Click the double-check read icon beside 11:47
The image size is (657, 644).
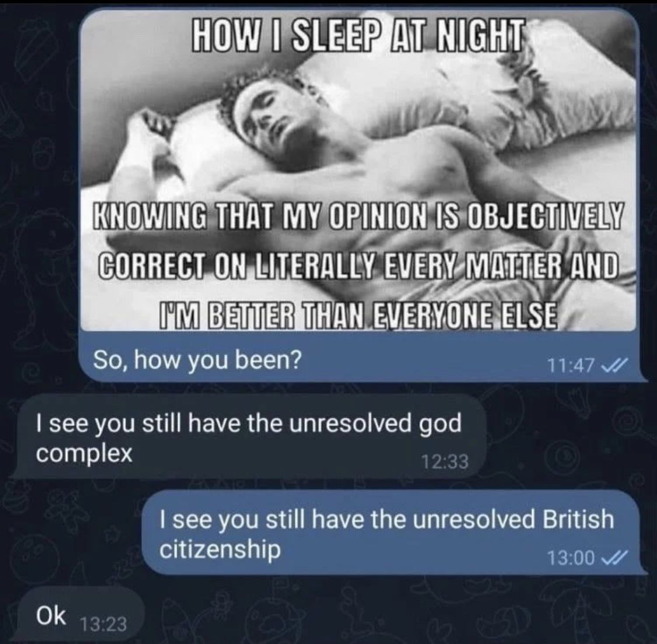613,366
